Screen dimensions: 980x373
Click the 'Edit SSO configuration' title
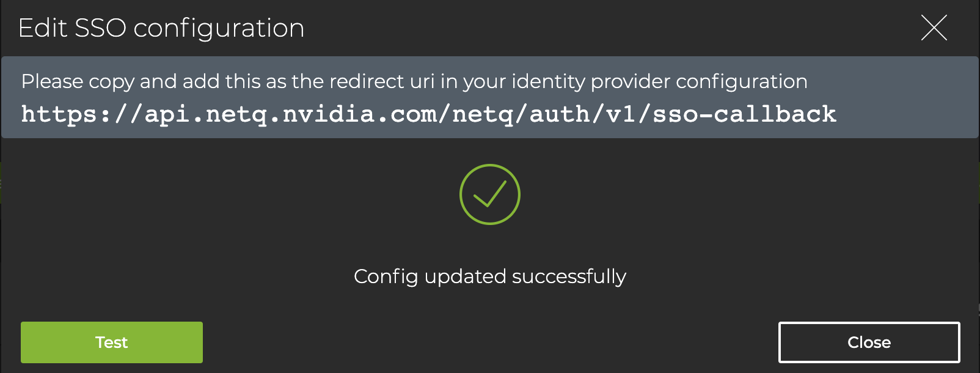161,28
